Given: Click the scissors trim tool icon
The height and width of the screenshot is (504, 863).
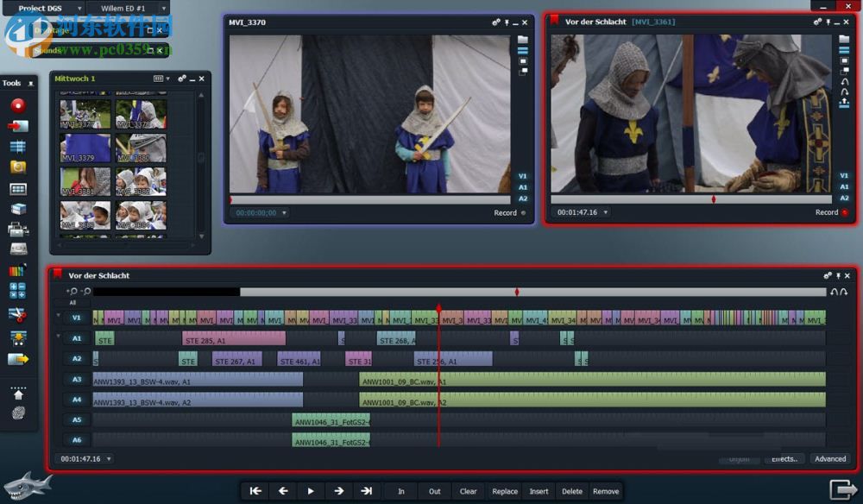Looking at the screenshot, I should [17, 313].
